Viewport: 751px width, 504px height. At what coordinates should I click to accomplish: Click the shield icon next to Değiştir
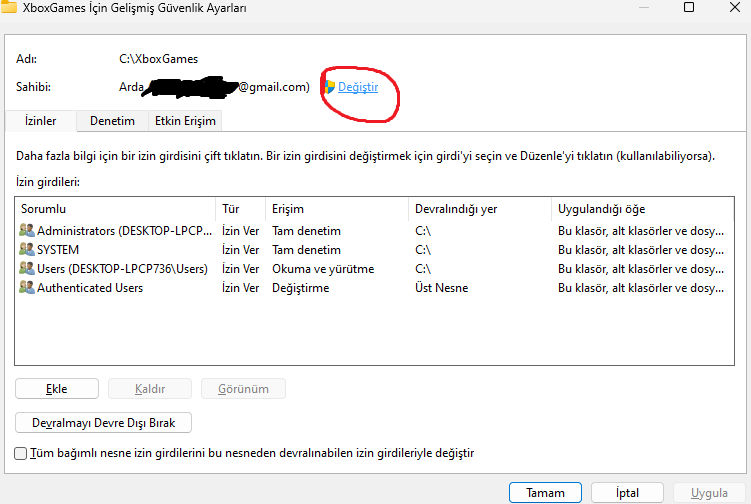(330, 87)
